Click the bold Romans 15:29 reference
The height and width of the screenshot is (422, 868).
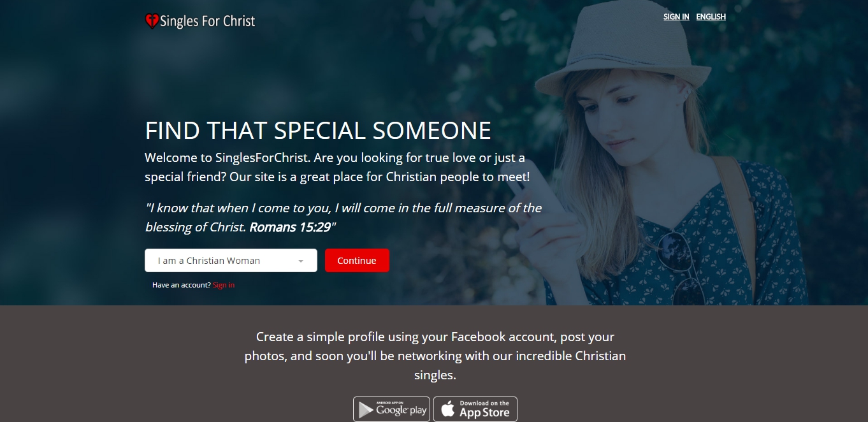(x=290, y=227)
